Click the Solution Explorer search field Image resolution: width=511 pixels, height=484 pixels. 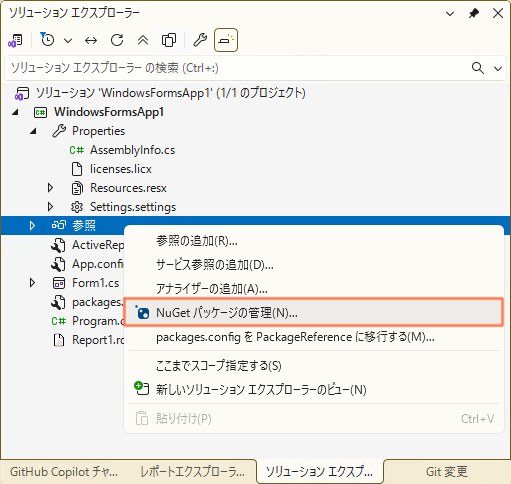click(237, 68)
